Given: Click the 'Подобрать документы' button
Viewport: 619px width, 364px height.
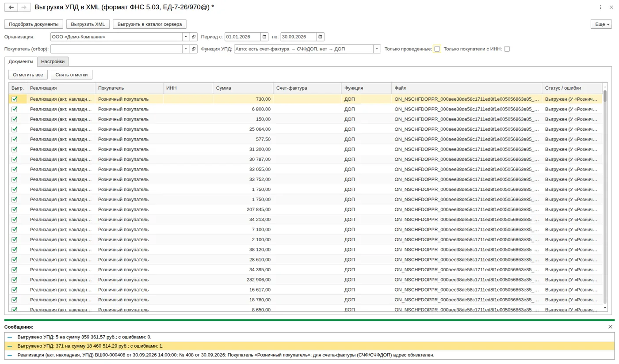Looking at the screenshot, I should (34, 24).
